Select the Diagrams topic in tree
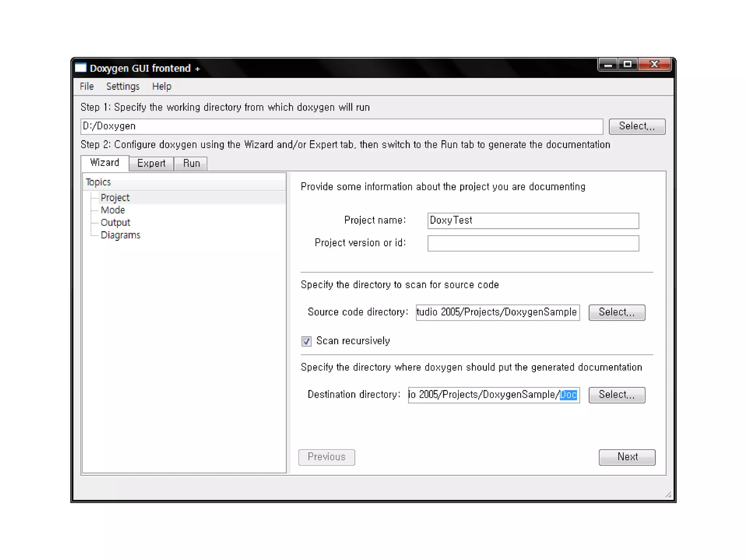The width and height of the screenshot is (747, 560). pyautogui.click(x=120, y=235)
